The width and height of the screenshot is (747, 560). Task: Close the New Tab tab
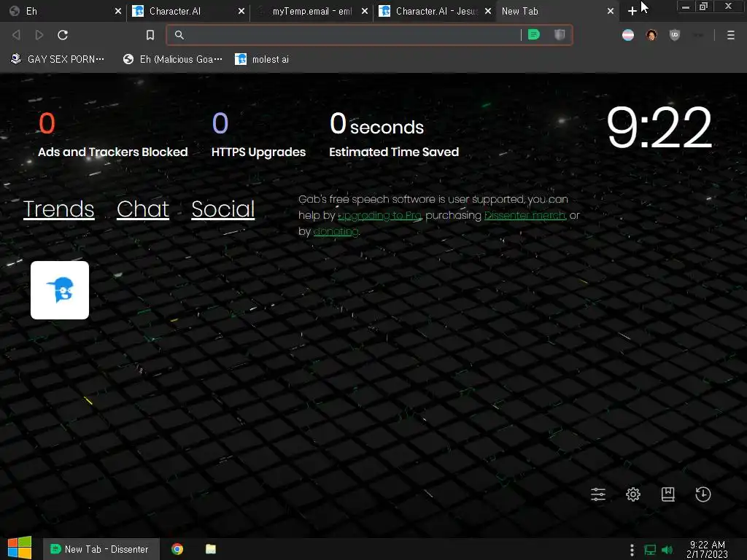pyautogui.click(x=611, y=11)
